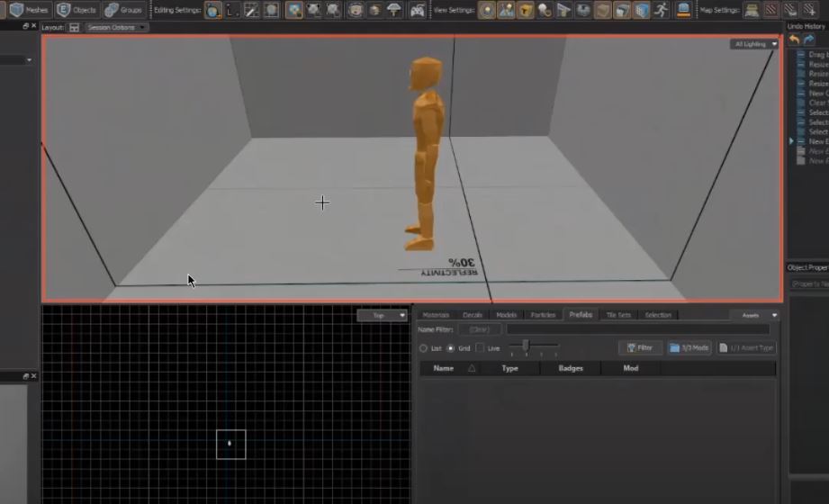Open the Assets dropdown
Image resolution: width=829 pixels, height=504 pixels.
tap(754, 315)
